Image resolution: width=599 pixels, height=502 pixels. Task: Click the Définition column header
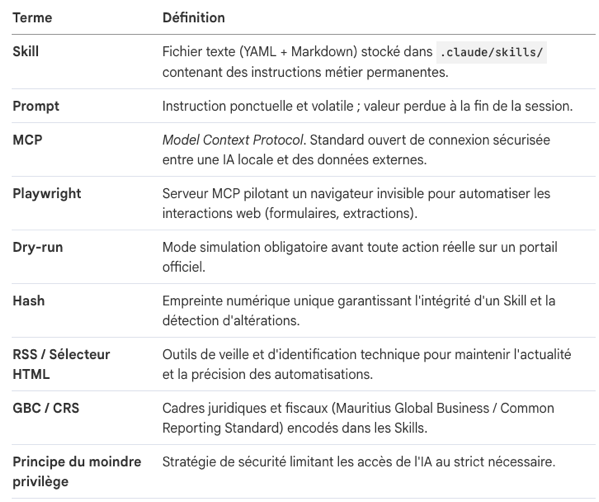pos(194,18)
